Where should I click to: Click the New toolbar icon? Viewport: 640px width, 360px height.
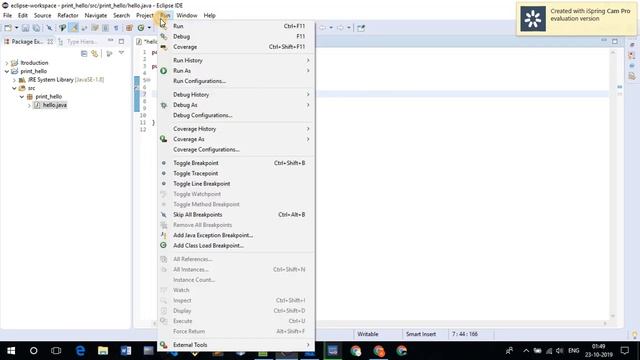coord(8,28)
